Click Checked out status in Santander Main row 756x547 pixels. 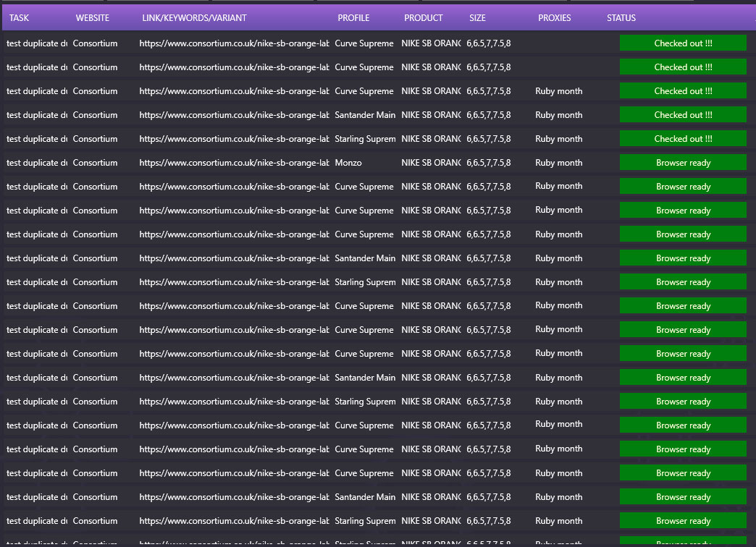pos(683,115)
